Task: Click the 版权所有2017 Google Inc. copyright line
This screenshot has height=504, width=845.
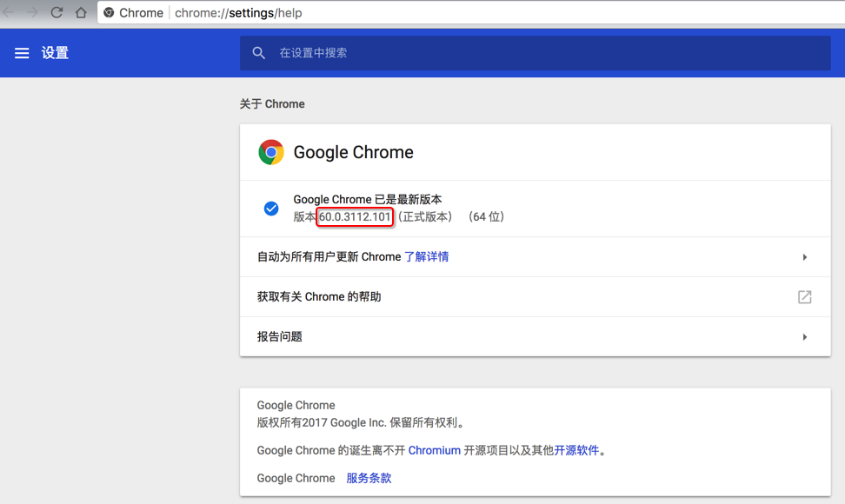Action: pyautogui.click(x=361, y=422)
